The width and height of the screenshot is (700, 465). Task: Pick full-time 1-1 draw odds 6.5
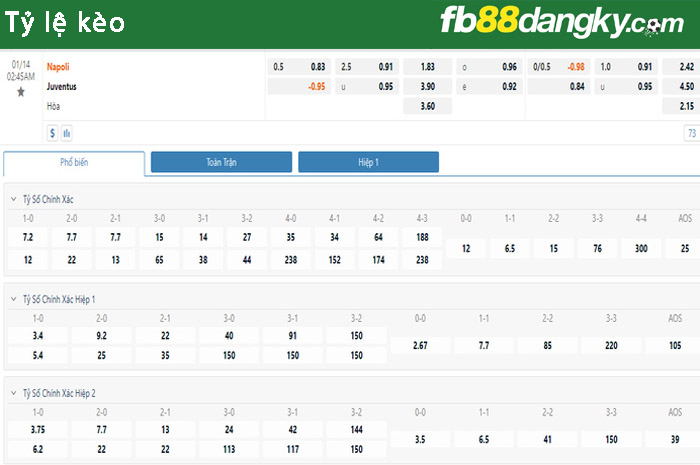click(x=510, y=249)
